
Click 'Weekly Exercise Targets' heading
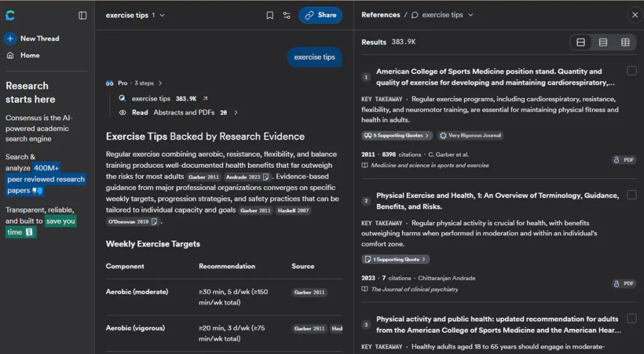tap(153, 244)
